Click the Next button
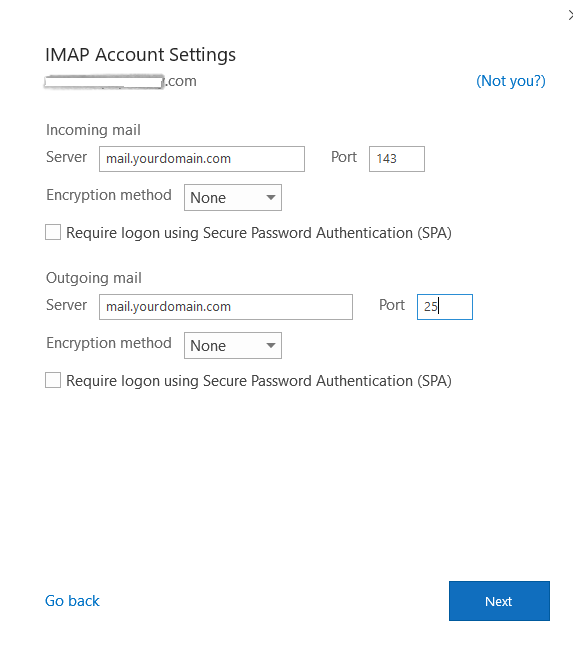The width and height of the screenshot is (573, 663). click(x=499, y=601)
